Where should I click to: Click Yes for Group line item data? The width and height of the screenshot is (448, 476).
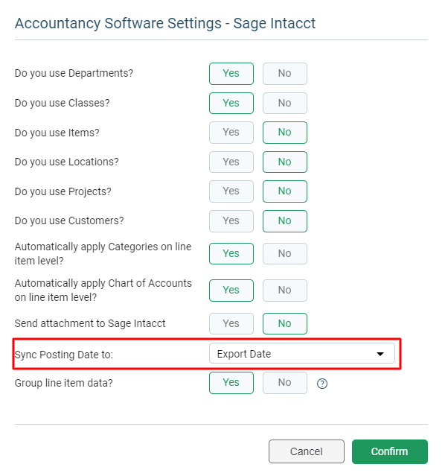click(231, 383)
